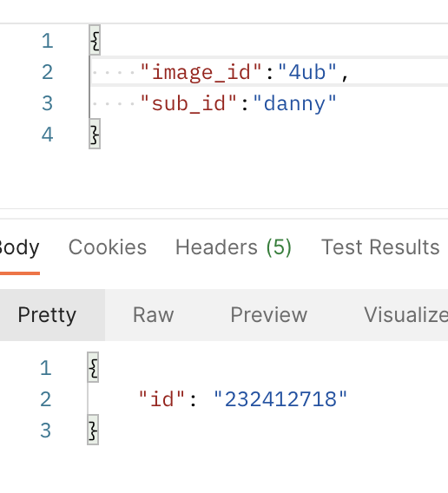Click the request body opening brace
Viewport: 448px width, 493px height.
pos(95,40)
